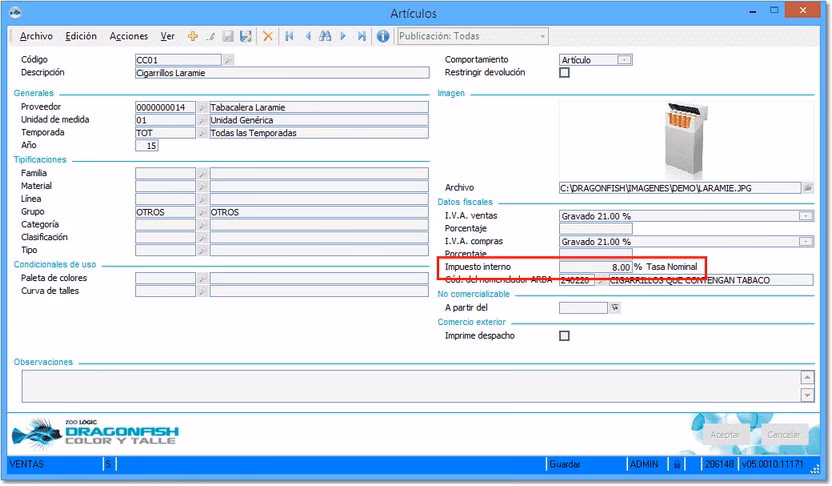Jump to last record arrow icon

tap(361, 36)
